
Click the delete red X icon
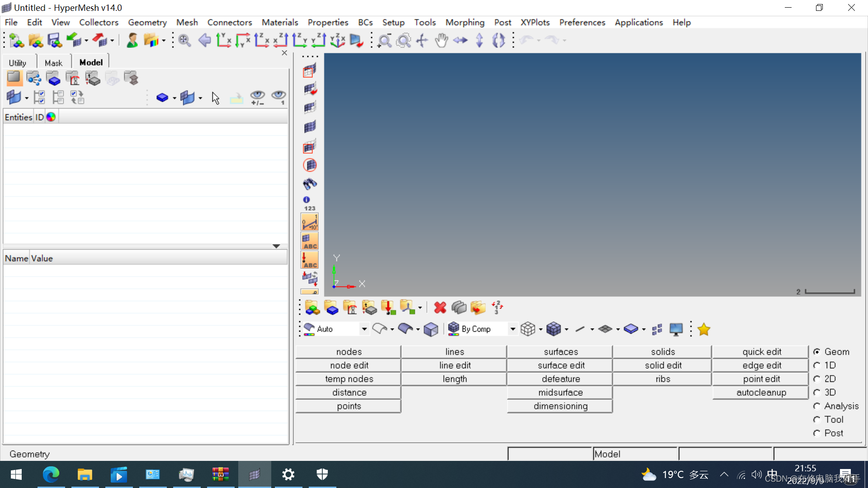click(x=440, y=308)
